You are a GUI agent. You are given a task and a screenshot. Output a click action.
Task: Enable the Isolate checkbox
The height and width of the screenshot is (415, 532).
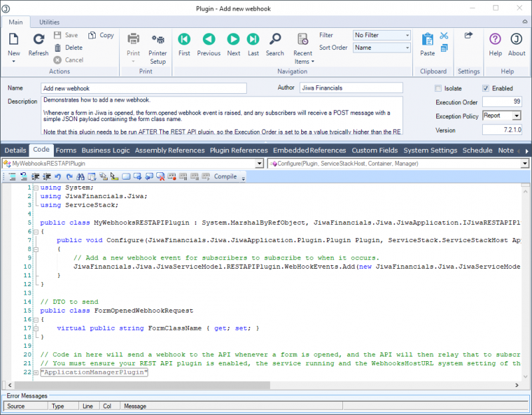pos(440,88)
